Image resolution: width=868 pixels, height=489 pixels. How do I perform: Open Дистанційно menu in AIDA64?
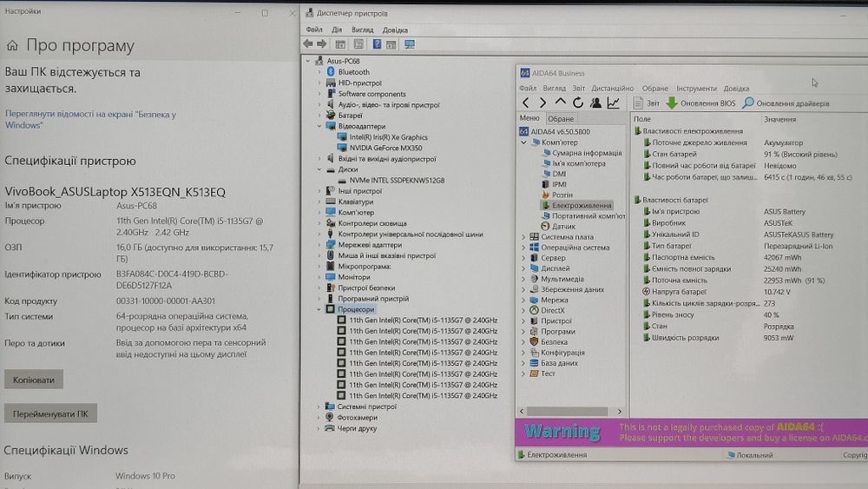(612, 89)
